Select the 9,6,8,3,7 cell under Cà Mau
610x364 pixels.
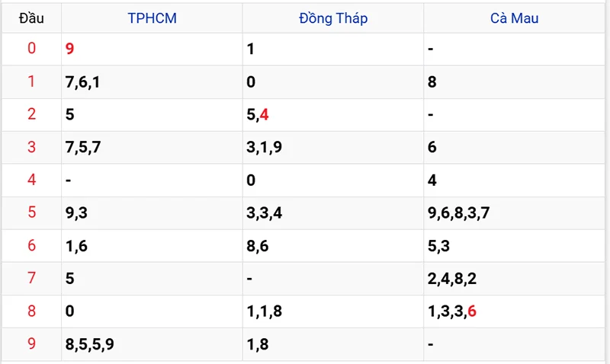tap(458, 213)
